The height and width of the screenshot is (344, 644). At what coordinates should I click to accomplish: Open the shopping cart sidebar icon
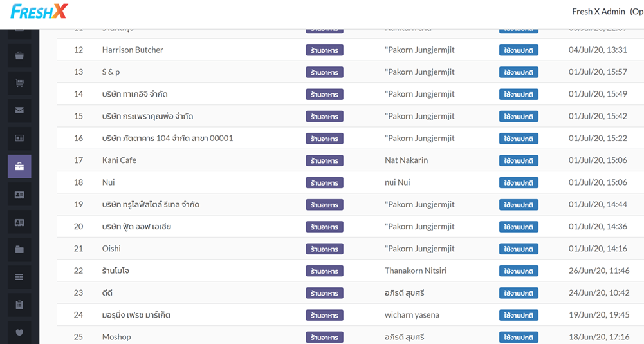[x=19, y=83]
